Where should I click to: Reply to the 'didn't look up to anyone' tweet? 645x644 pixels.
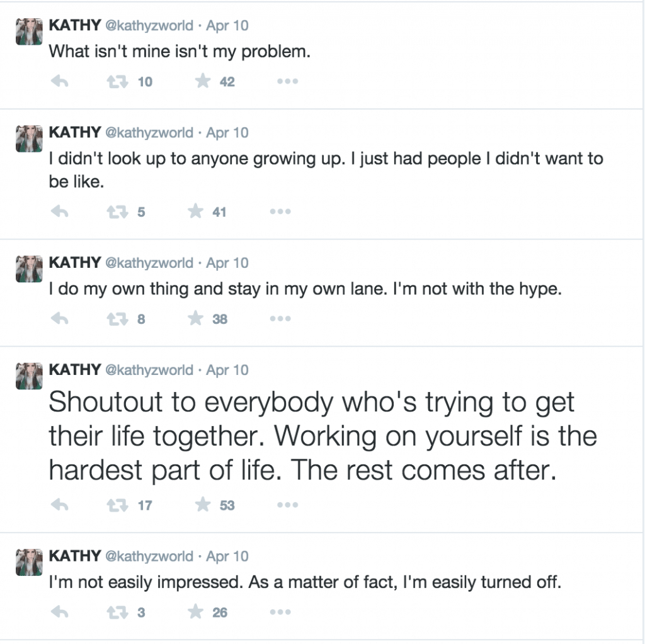[60, 212]
